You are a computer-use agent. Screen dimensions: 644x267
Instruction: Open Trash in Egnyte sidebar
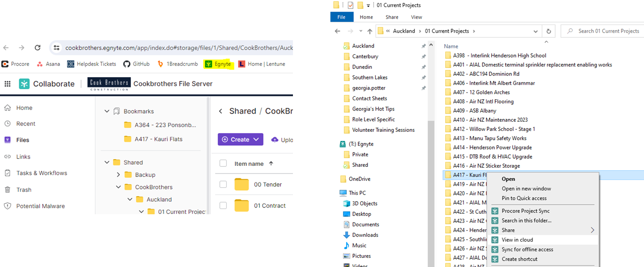click(x=24, y=190)
